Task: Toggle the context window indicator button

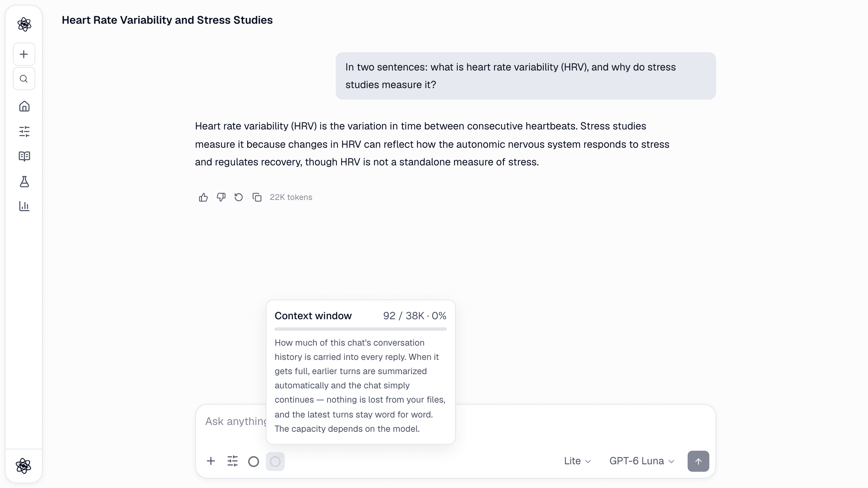Action: coord(275,461)
